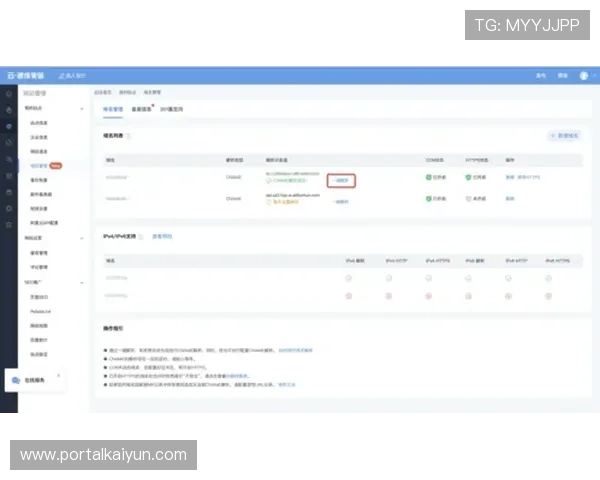Click the green CDN shield icon in second row
This screenshot has height=480, width=600.
[x=429, y=199]
